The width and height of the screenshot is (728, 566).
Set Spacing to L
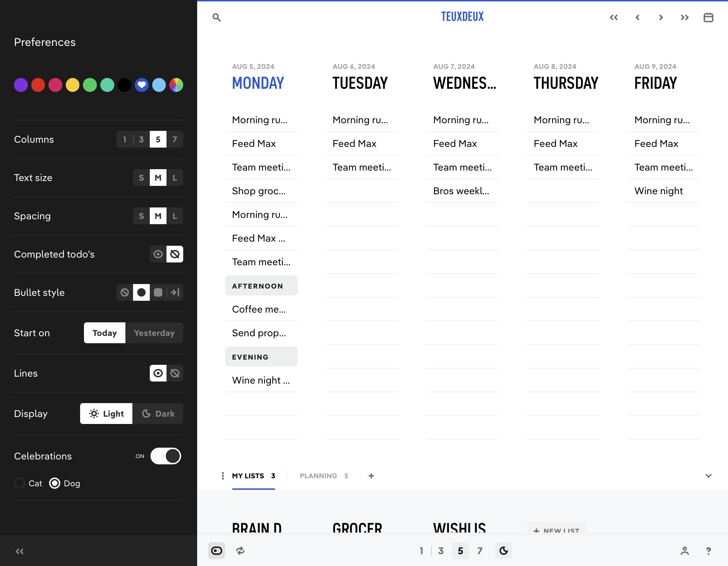pyautogui.click(x=175, y=216)
